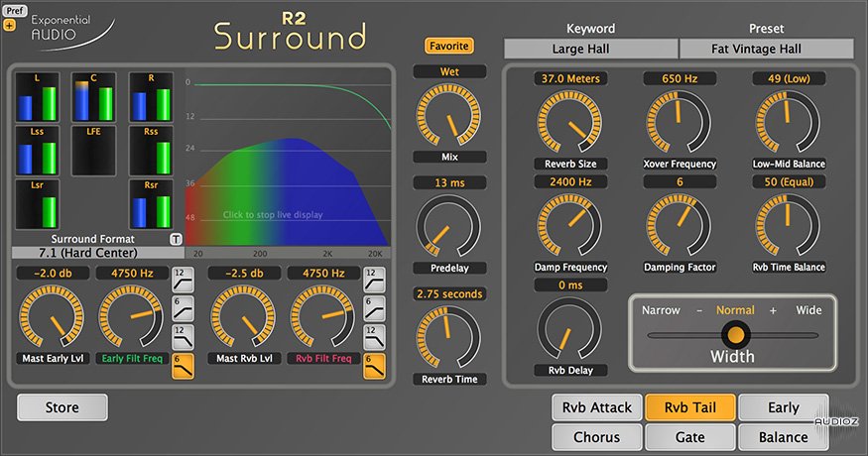Select the active Early 6 dB low-pass filter icon
Screen dimensions: 868x456
183,366
